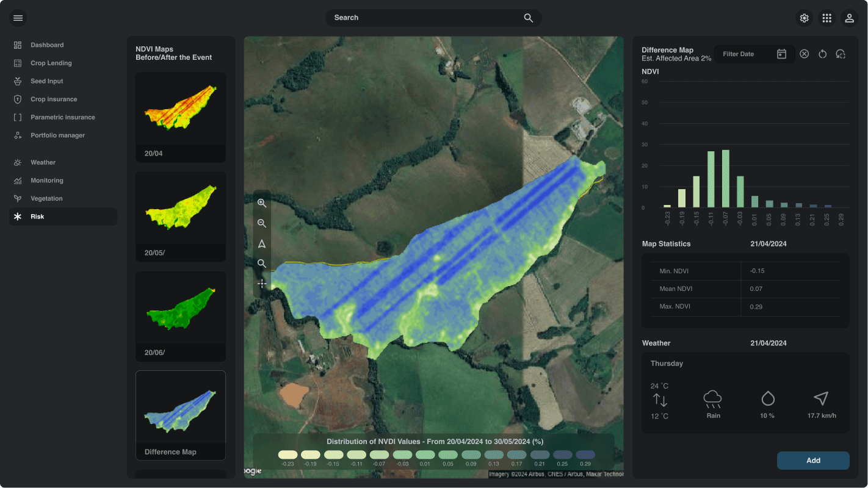
Task: Refresh the Difference Map data
Action: pyautogui.click(x=822, y=54)
